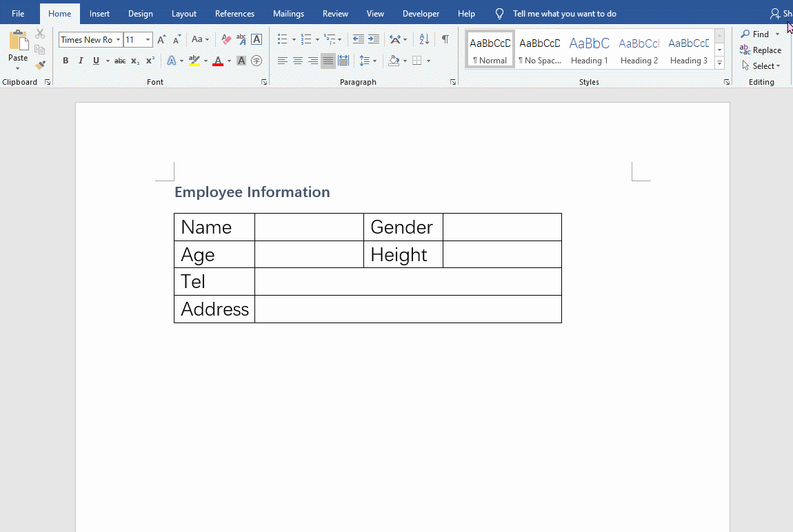Sort the selection with A-Z icon

424,39
